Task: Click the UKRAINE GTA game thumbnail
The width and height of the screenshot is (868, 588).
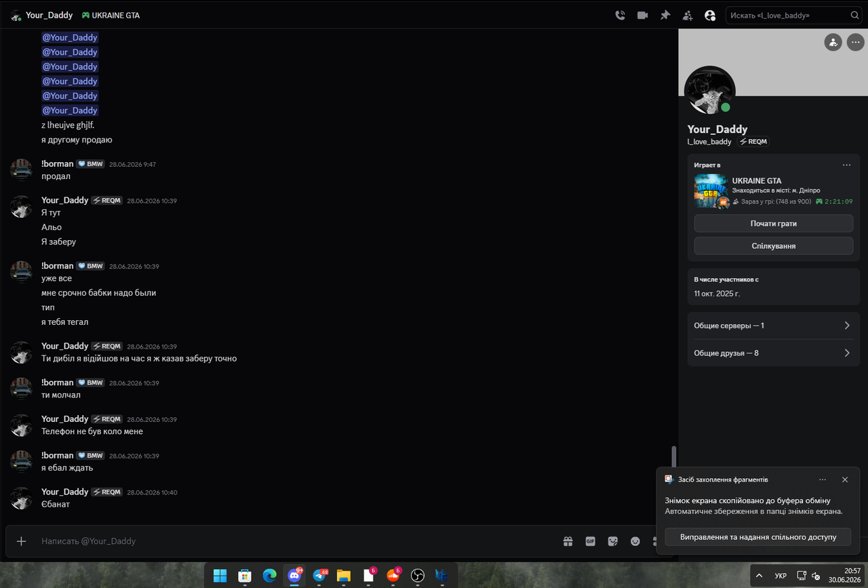Action: 711,191
